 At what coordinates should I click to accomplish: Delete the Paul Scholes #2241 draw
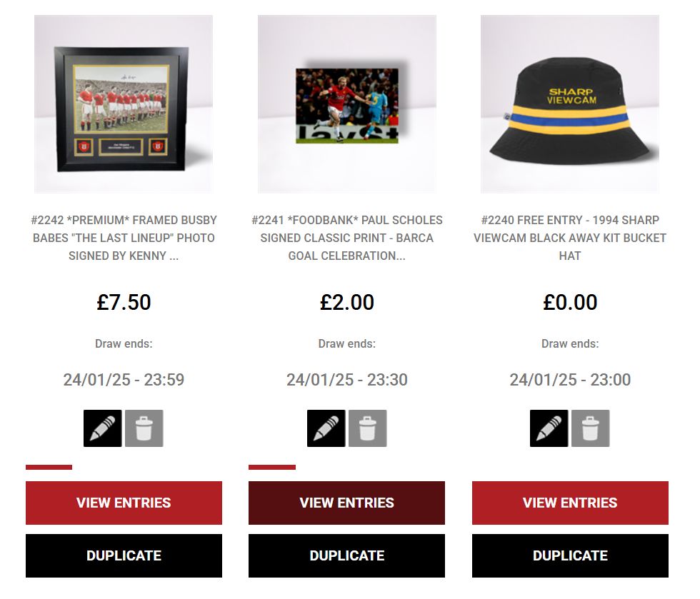pyautogui.click(x=367, y=428)
